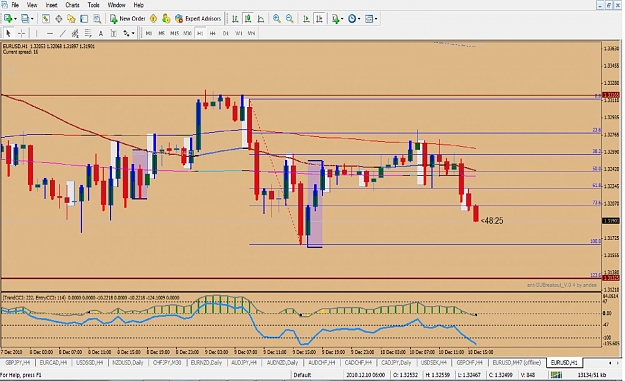
Task: Select the Vertical Line drawing tool
Action: [36, 33]
